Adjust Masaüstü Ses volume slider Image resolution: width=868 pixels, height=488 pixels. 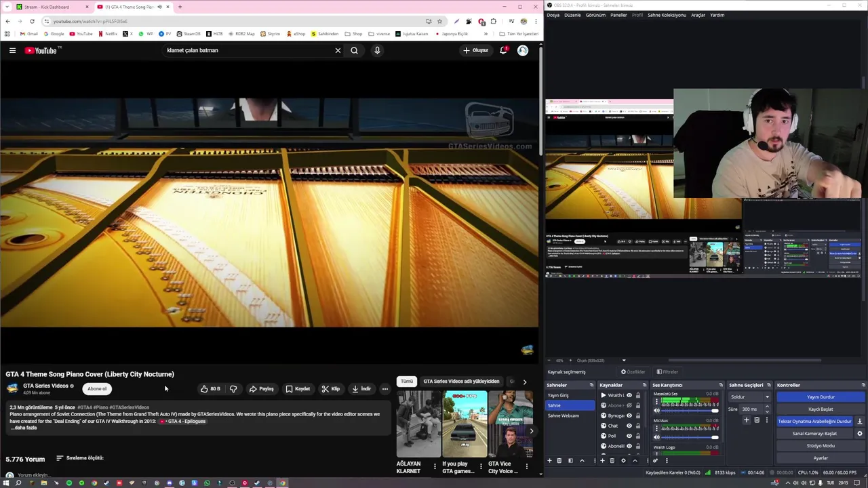(x=688, y=411)
